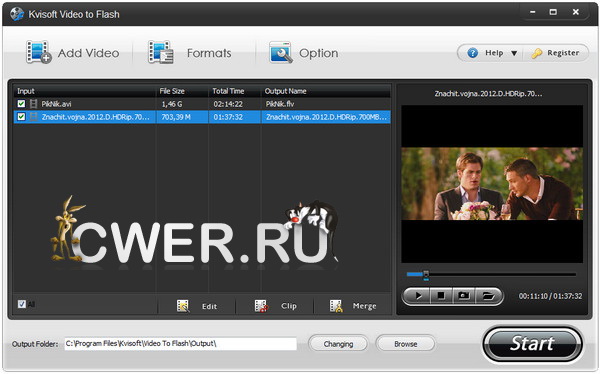Click the Output Folder path field
Image resolution: width=600 pixels, height=374 pixels.
coord(181,344)
